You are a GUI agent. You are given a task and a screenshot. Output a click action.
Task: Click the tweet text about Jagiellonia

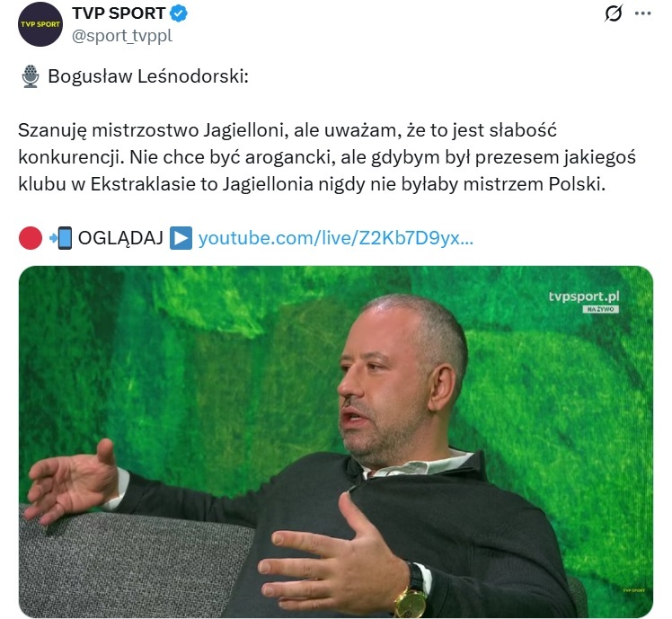(x=327, y=157)
